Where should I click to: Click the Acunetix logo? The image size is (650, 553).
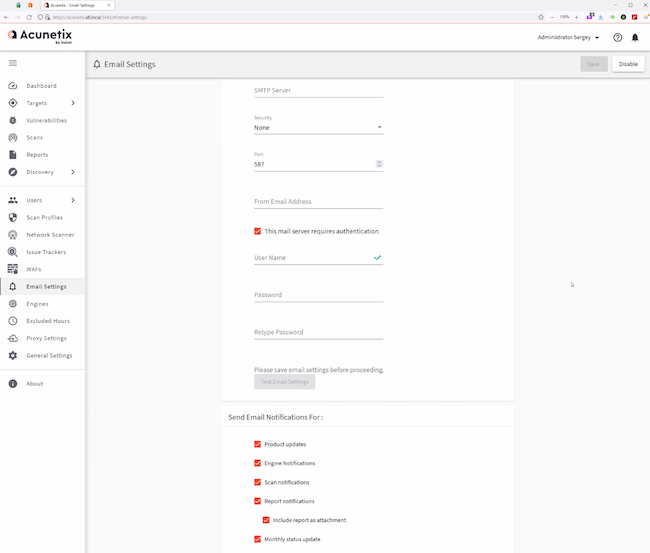pos(40,36)
